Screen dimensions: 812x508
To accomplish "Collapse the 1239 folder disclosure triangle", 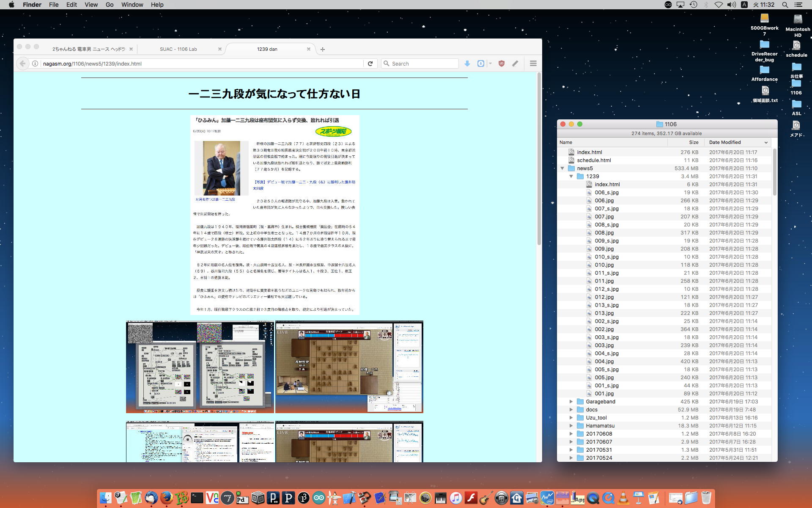I will click(x=571, y=177).
